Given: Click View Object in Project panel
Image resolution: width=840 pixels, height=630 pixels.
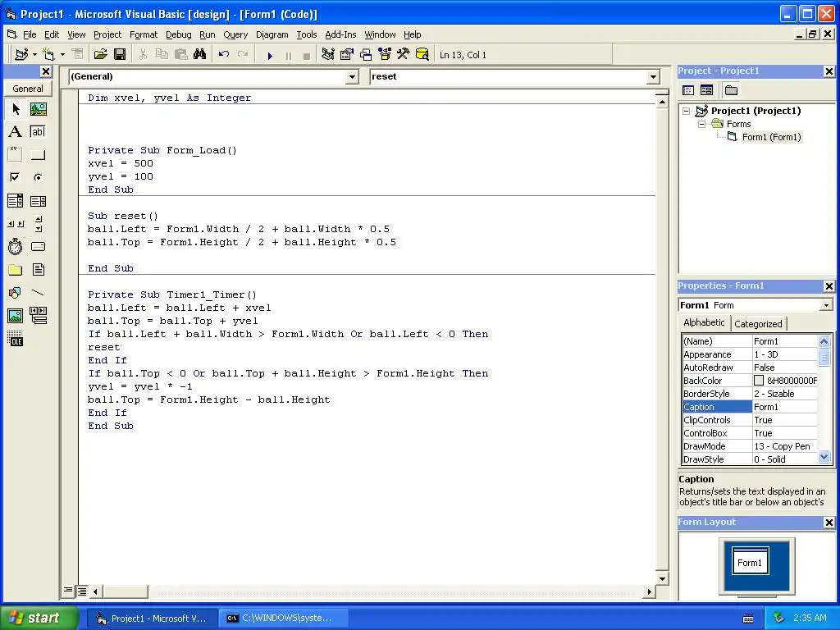Looking at the screenshot, I should (706, 90).
